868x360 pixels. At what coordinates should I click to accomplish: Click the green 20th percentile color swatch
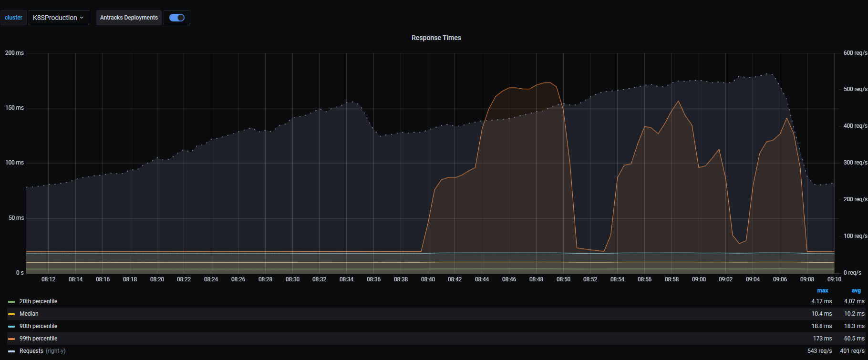click(x=11, y=302)
